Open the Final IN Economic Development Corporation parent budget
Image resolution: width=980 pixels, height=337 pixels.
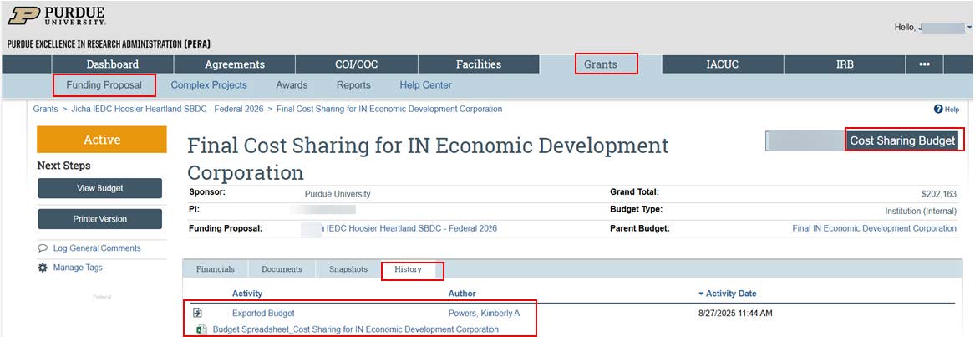[x=875, y=228]
